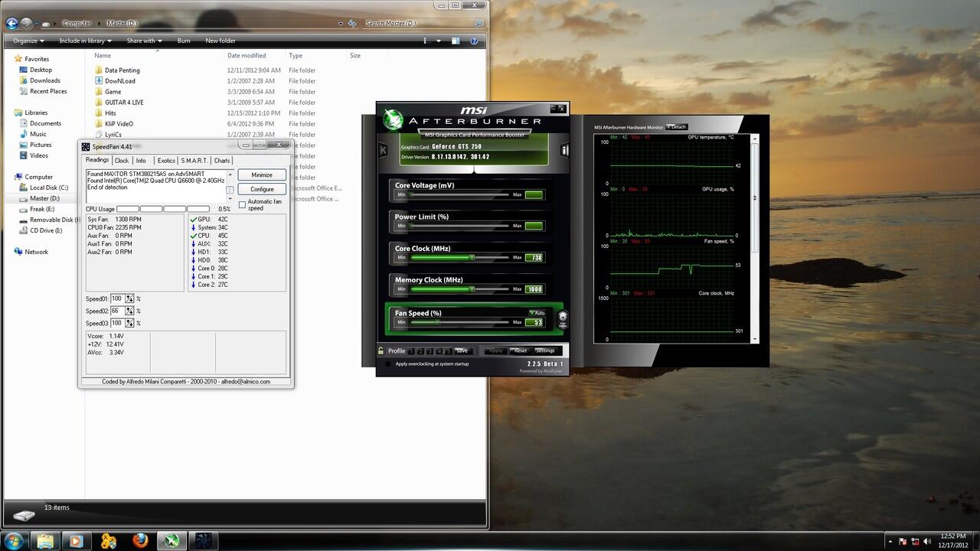Select Afterburner profile slot 1
The height and width of the screenshot is (551, 980).
point(411,351)
